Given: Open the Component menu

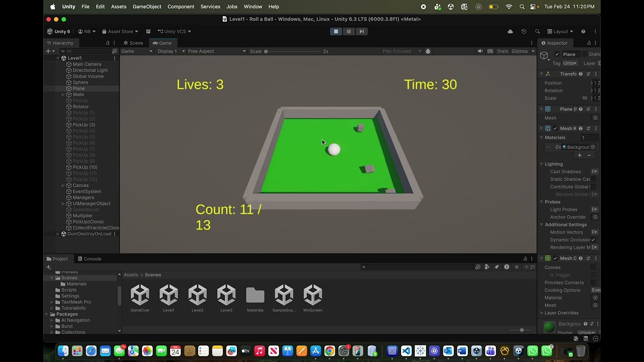Looking at the screenshot, I should point(181,7).
